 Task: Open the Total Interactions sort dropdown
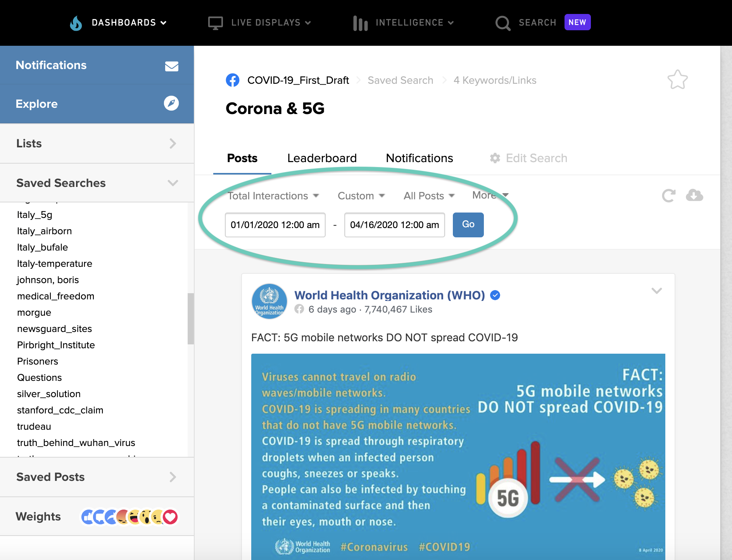(x=273, y=196)
